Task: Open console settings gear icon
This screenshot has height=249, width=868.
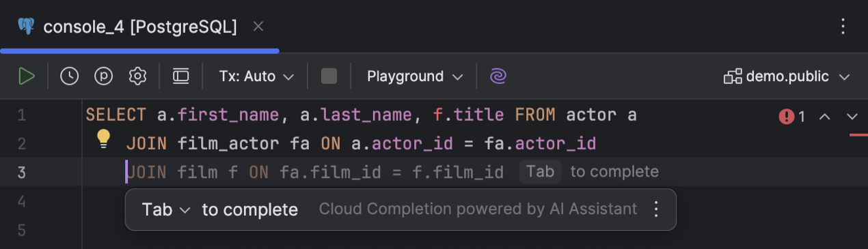Action: point(138,76)
